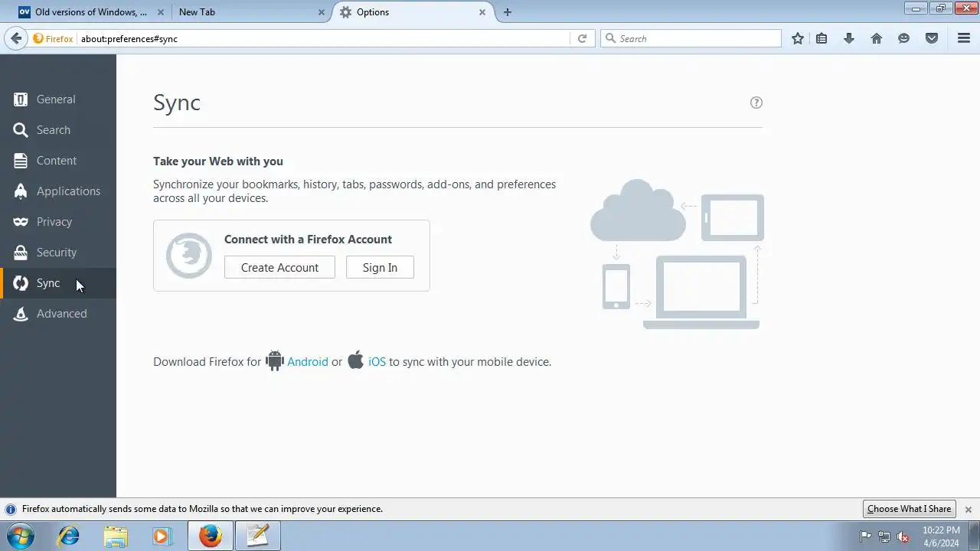980x551 pixels.
Task: Open the notepad app in taskbar
Action: (258, 536)
